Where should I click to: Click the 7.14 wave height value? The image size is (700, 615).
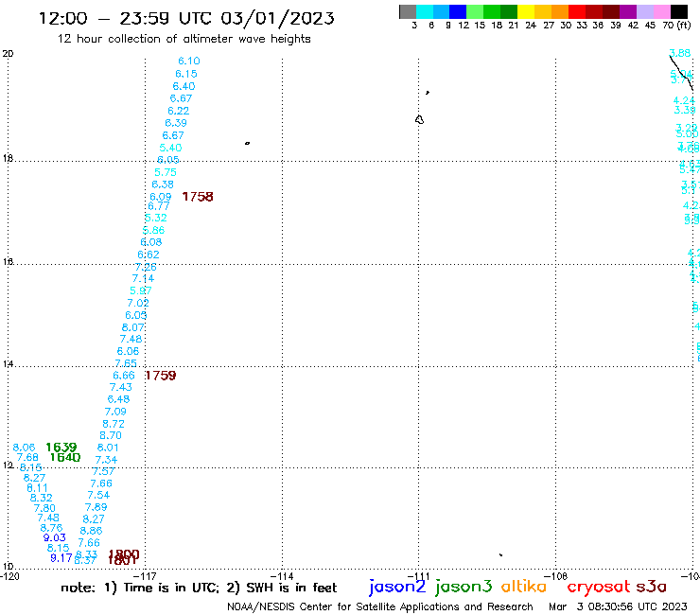(143, 279)
